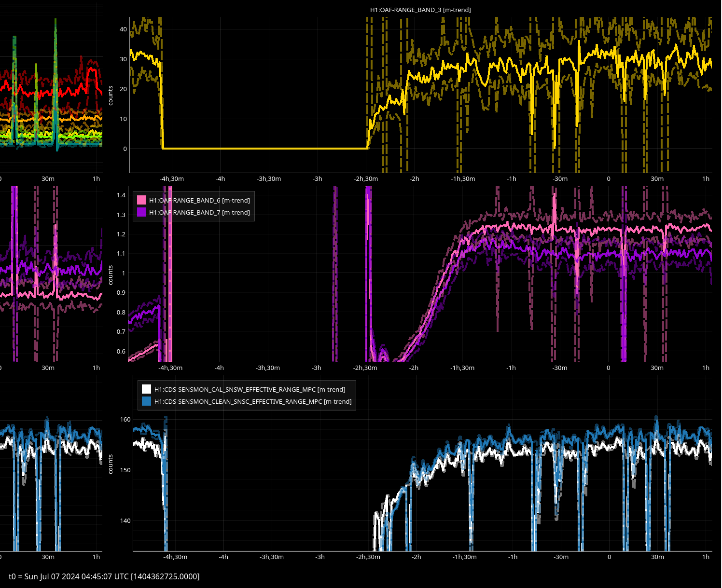This screenshot has height=588, width=722.
Task: Click the 40 y-axis tick on top plot
Action: tap(123, 29)
